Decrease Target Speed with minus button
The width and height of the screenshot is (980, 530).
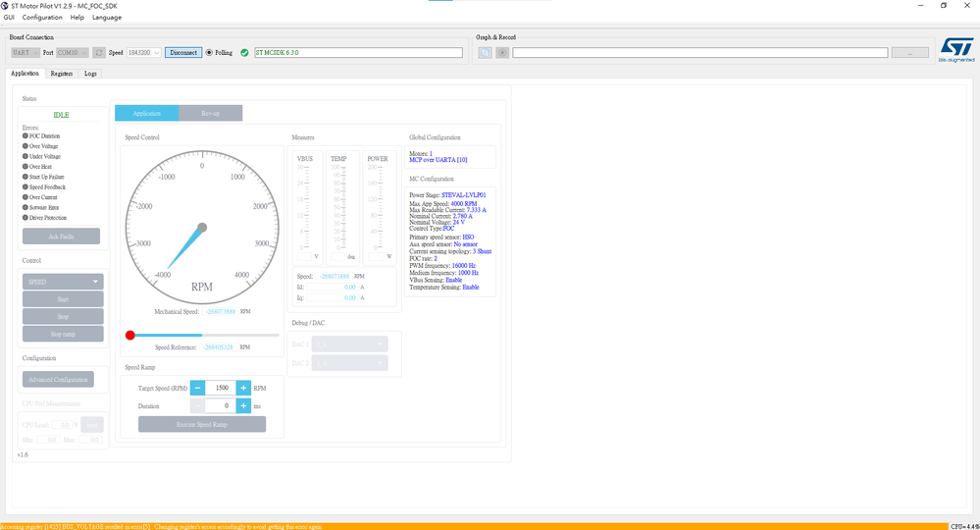197,388
